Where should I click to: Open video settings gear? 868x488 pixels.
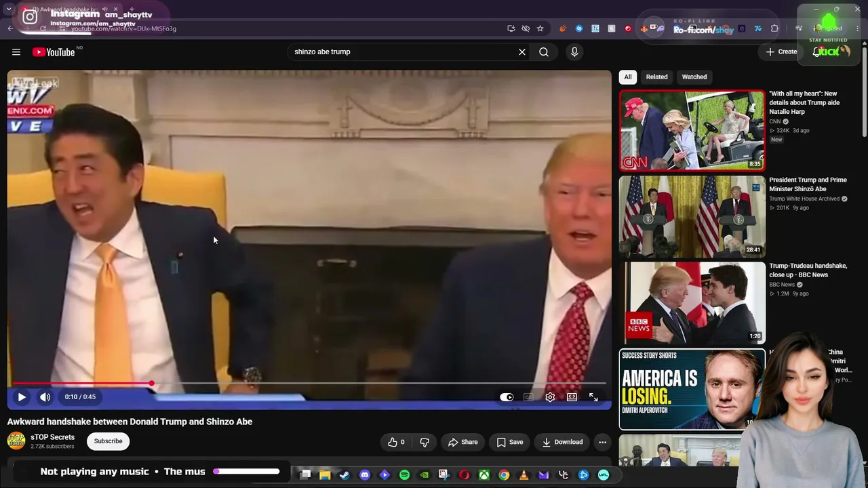coord(550,397)
